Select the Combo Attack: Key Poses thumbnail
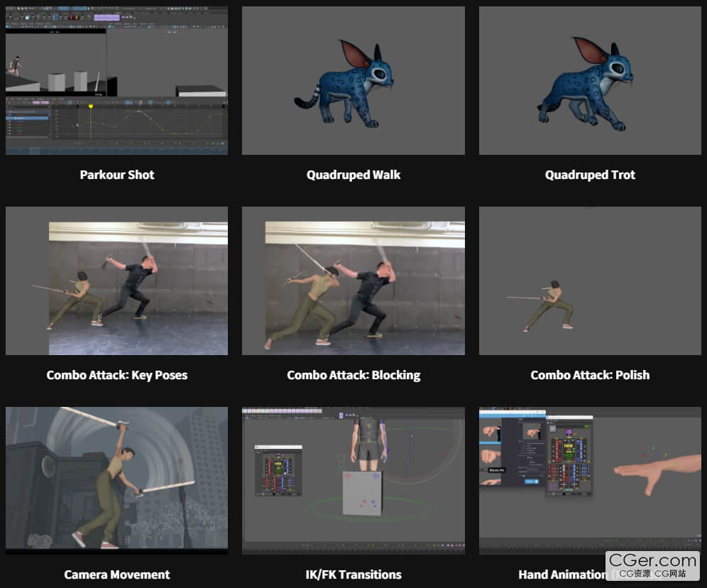The width and height of the screenshot is (707, 588). point(116,281)
